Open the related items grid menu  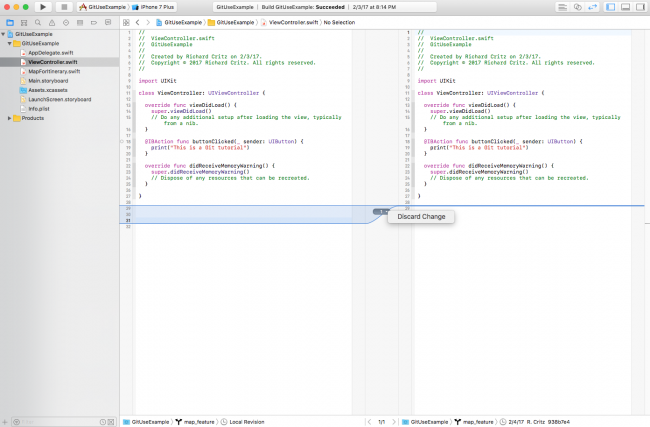pyautogui.click(x=126, y=22)
